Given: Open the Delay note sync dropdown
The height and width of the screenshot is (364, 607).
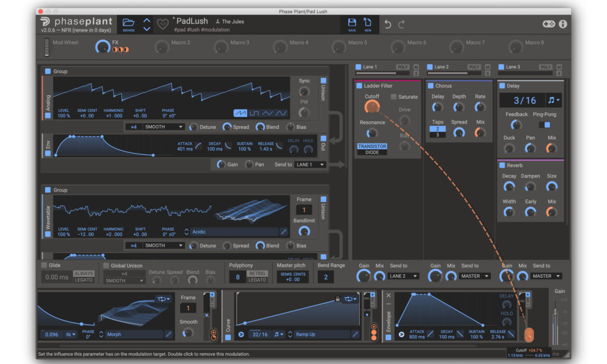Looking at the screenshot, I should click(x=554, y=100).
